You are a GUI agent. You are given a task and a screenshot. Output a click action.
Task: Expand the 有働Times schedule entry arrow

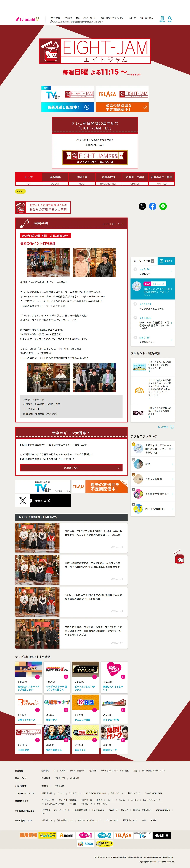coord(172,272)
